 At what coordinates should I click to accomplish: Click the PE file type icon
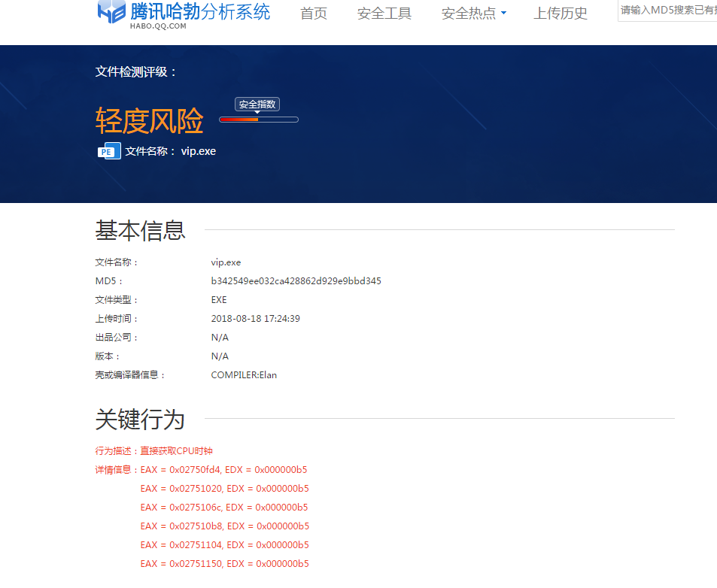109,151
